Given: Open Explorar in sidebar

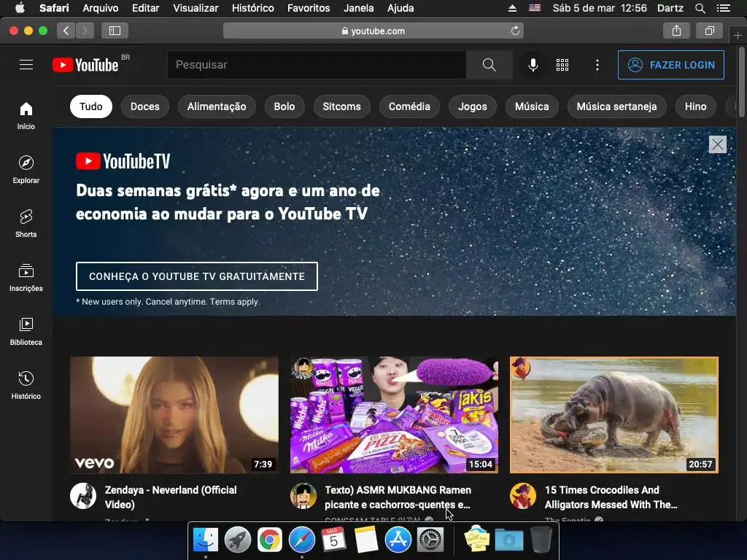Looking at the screenshot, I should pos(26,169).
